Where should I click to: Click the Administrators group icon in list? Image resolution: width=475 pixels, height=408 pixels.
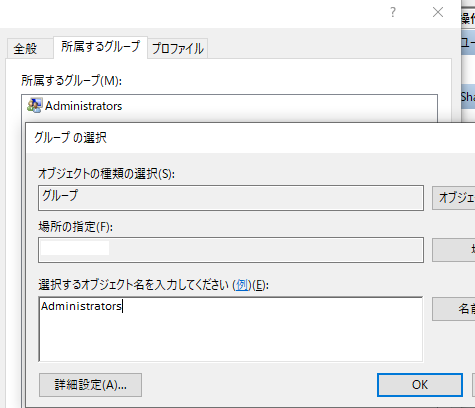click(35, 106)
